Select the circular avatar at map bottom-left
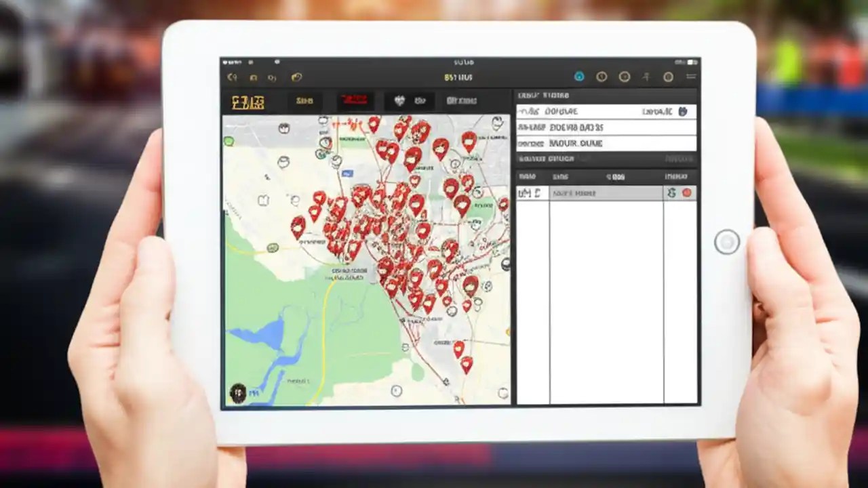Screen dimensions: 868x488 (239, 394)
